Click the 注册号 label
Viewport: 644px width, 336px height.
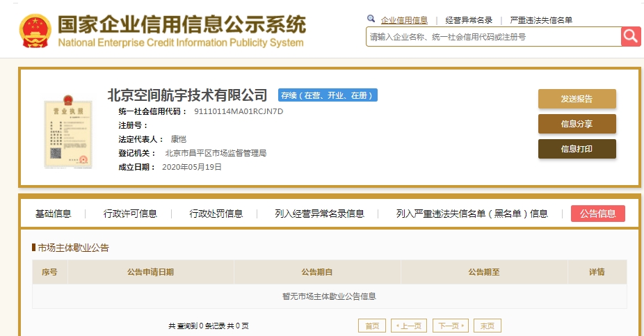[134, 125]
